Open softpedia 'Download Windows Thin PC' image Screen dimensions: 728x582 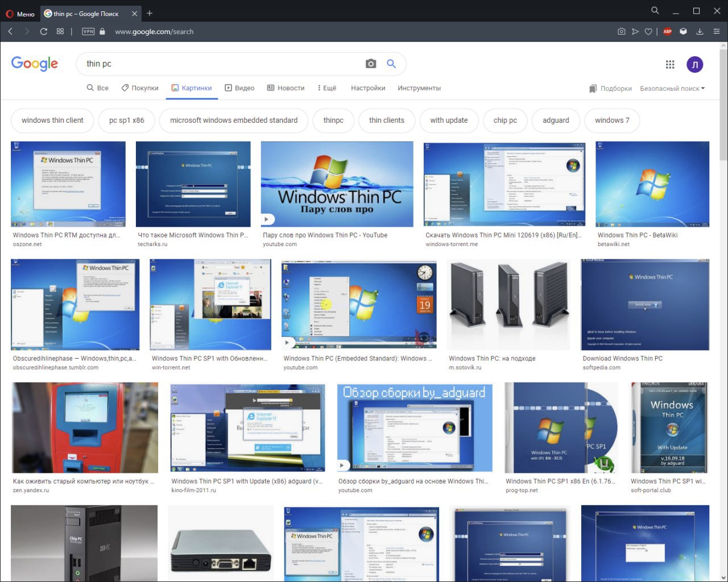(x=645, y=305)
